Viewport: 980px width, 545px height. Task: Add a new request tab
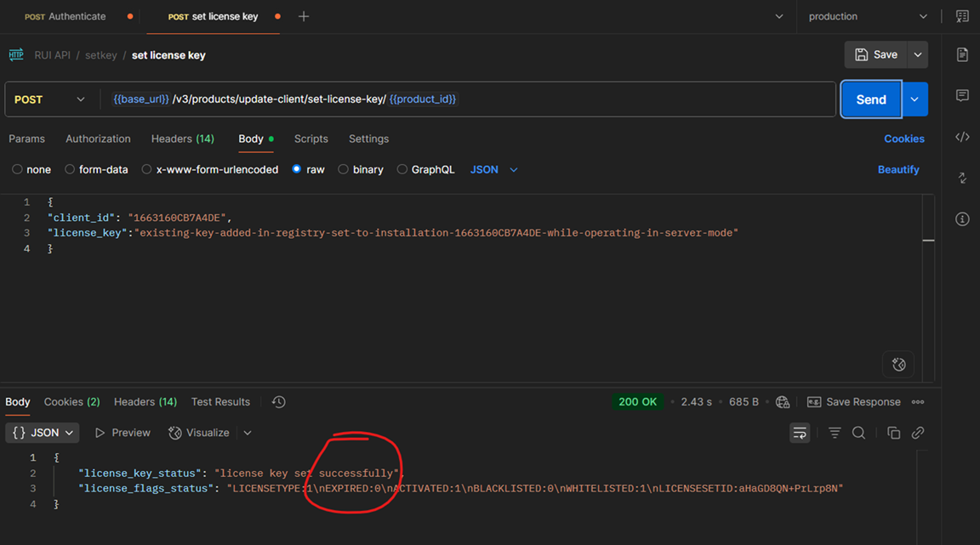pyautogui.click(x=304, y=17)
